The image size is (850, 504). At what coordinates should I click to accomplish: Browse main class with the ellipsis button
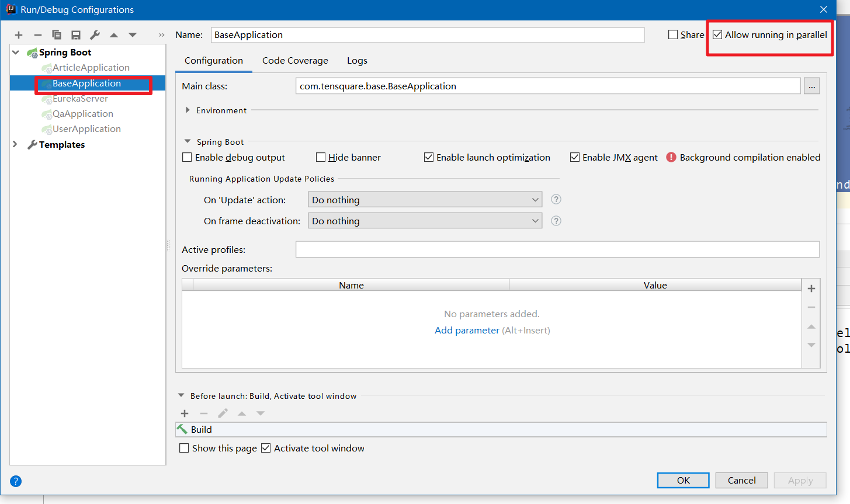point(812,86)
